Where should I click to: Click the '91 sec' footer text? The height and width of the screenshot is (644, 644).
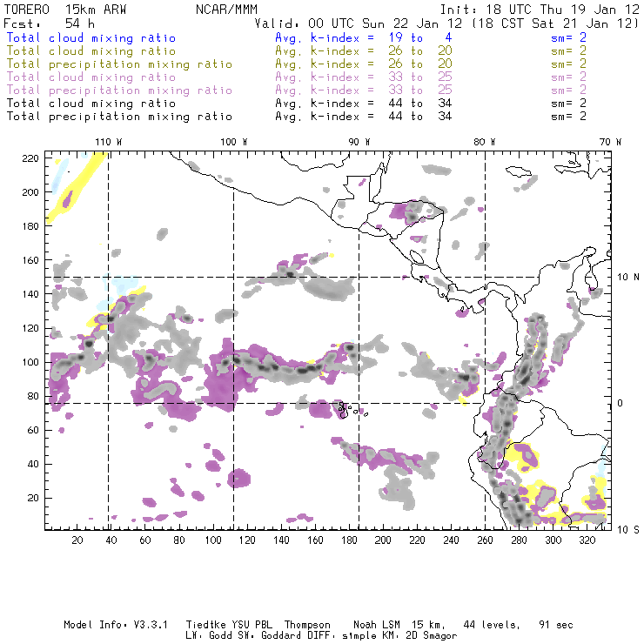tap(556, 625)
